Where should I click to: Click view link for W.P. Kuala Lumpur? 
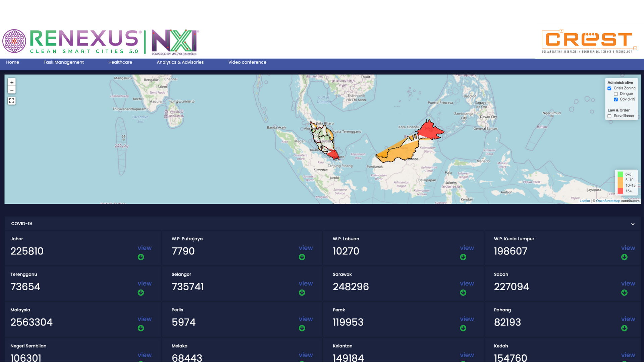pos(628,248)
